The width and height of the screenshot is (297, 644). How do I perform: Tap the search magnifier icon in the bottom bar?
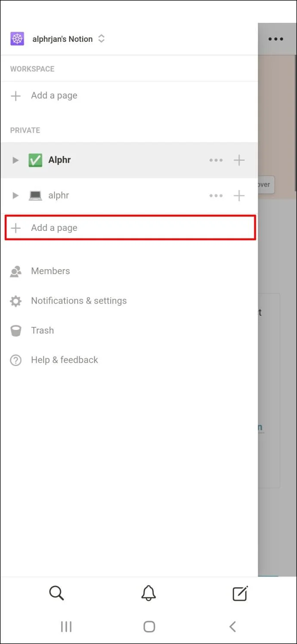pos(56,593)
